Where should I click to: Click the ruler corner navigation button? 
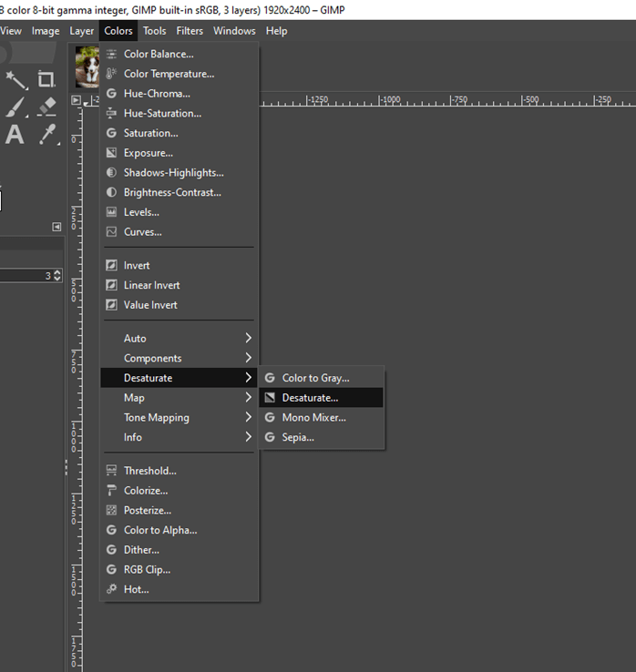(76, 100)
